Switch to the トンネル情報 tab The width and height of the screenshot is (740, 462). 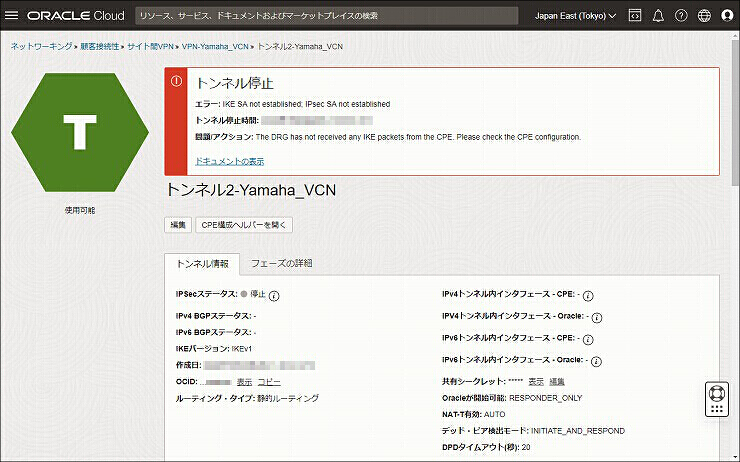click(x=202, y=264)
